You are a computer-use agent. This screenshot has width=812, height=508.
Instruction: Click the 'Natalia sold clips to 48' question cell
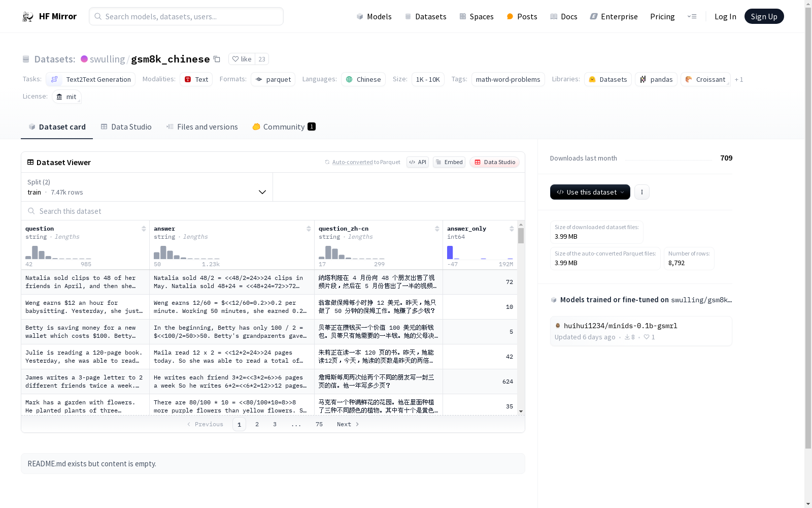click(85, 282)
